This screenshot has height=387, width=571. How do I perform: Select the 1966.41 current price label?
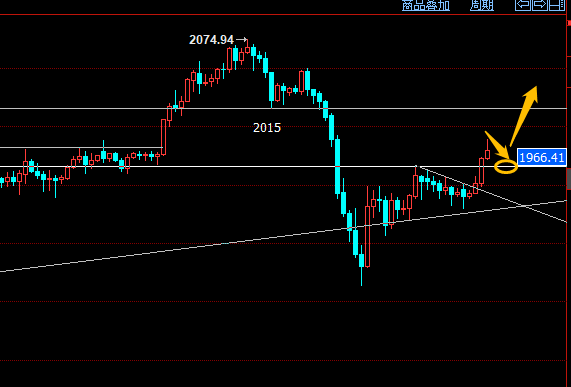[x=542, y=158]
